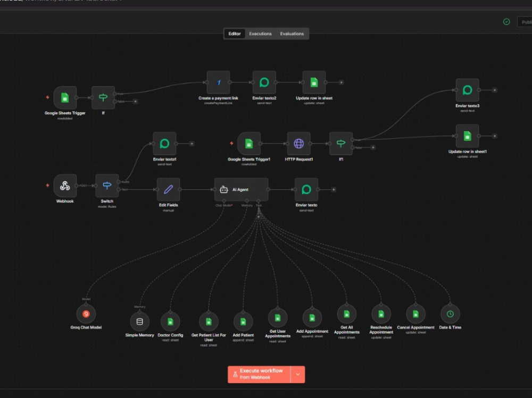Image resolution: width=532 pixels, height=398 pixels.
Task: Click the If node true output
Action: (115, 94)
